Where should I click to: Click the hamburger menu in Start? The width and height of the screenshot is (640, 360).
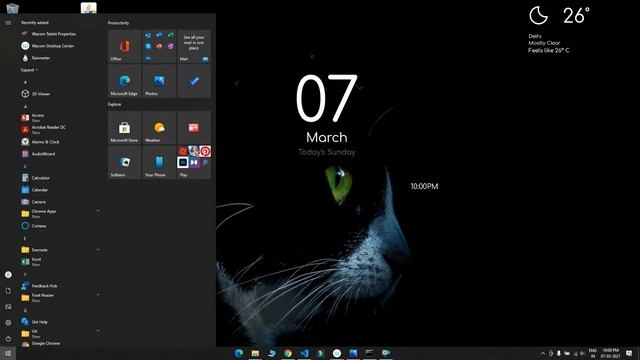coord(8,23)
